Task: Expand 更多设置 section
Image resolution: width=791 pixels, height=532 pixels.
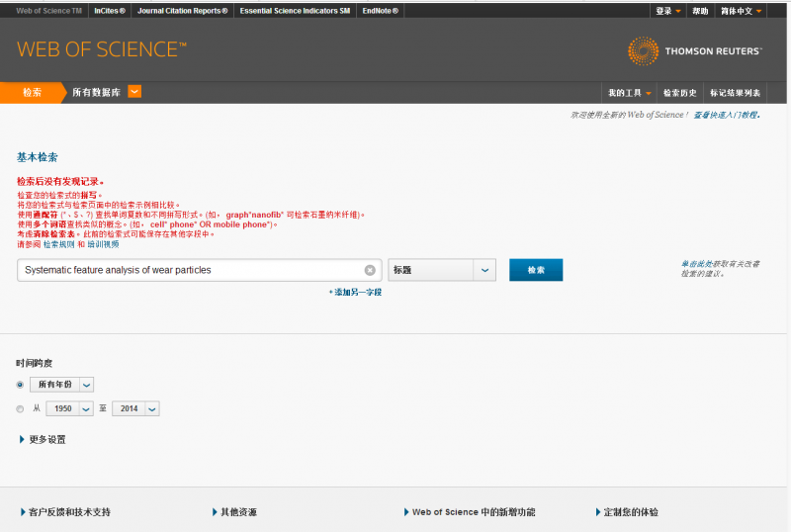Action: coord(43,440)
